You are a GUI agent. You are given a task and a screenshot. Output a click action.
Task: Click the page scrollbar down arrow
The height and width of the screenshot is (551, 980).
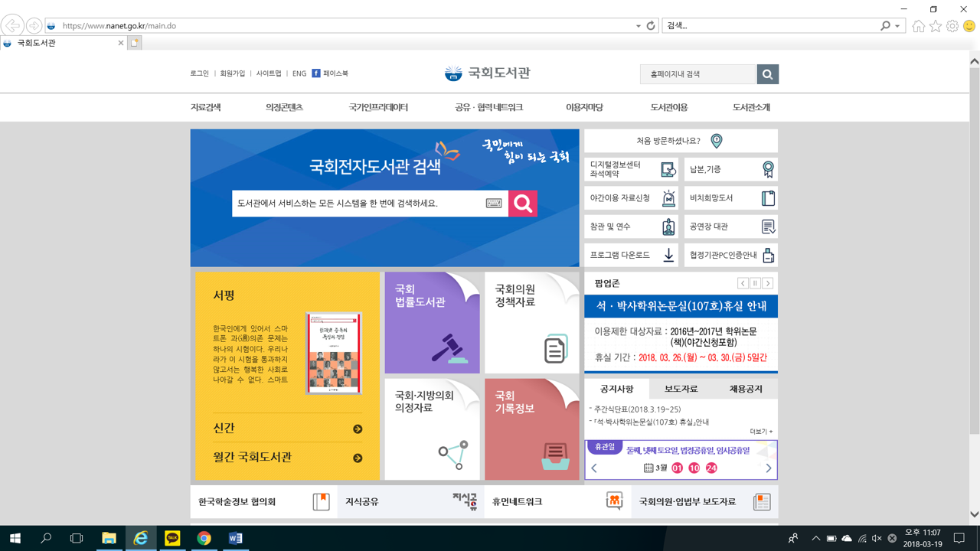click(x=974, y=514)
